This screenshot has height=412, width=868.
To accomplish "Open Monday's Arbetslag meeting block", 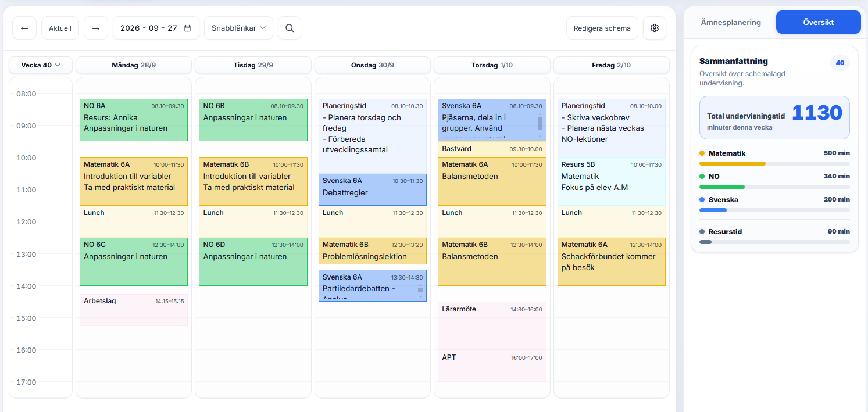I will [x=134, y=310].
